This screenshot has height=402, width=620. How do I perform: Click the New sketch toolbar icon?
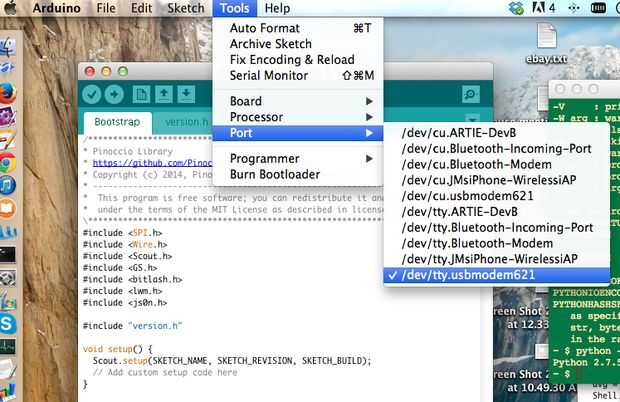[141, 94]
